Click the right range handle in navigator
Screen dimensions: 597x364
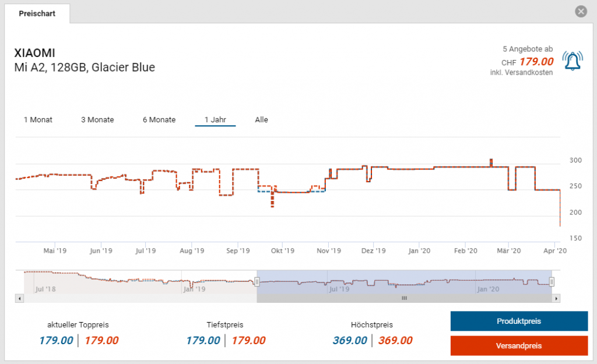click(552, 282)
